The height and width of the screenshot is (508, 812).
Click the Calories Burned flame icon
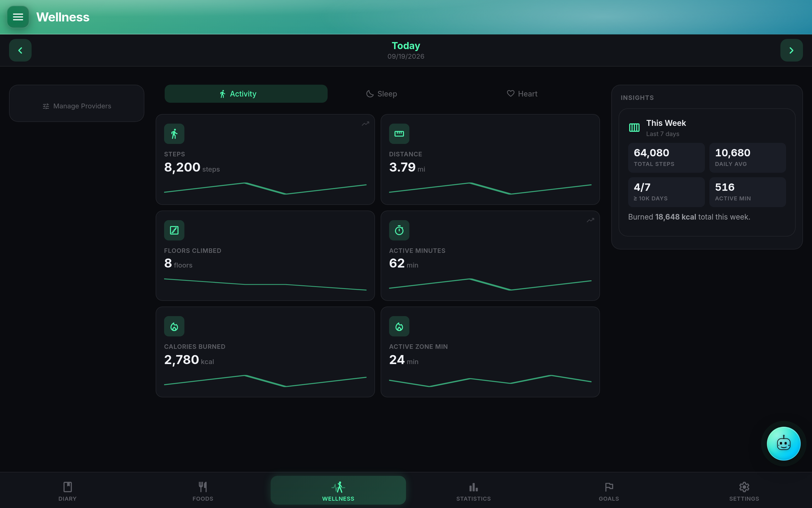click(174, 326)
